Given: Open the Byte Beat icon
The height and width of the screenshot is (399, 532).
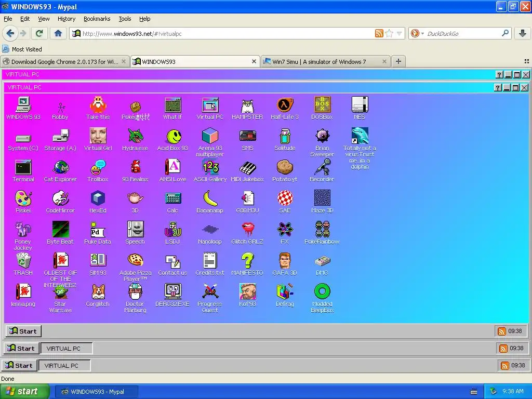Looking at the screenshot, I should (x=60, y=233).
